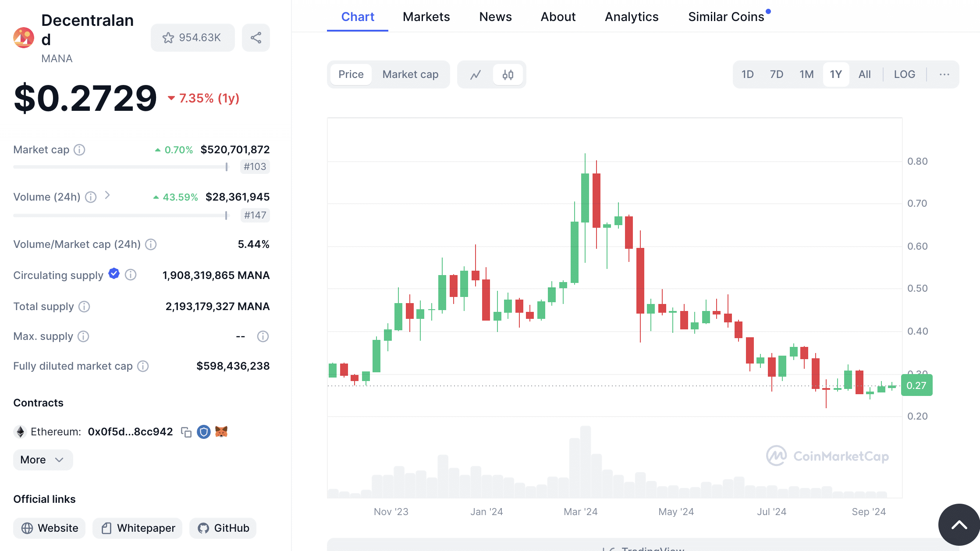Image resolution: width=980 pixels, height=551 pixels.
Task: Click the #103 market cap rank badge
Action: 255,167
